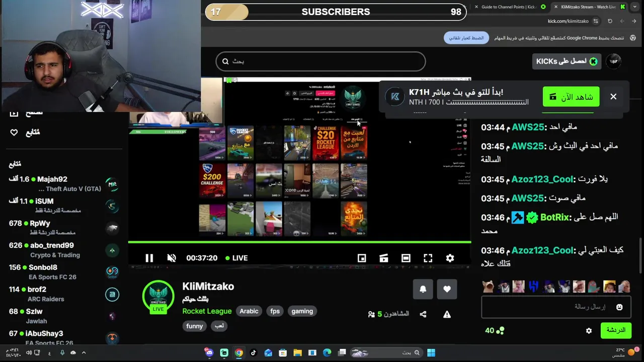Image resolution: width=644 pixels, height=362 pixels.
Task: Open احصل على KICKs button
Action: point(567,61)
